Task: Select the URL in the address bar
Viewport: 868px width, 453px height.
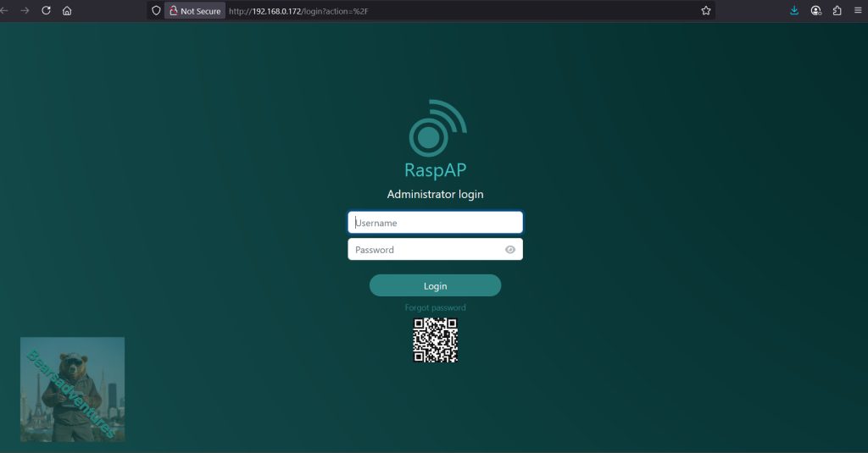Action: pyautogui.click(x=298, y=11)
